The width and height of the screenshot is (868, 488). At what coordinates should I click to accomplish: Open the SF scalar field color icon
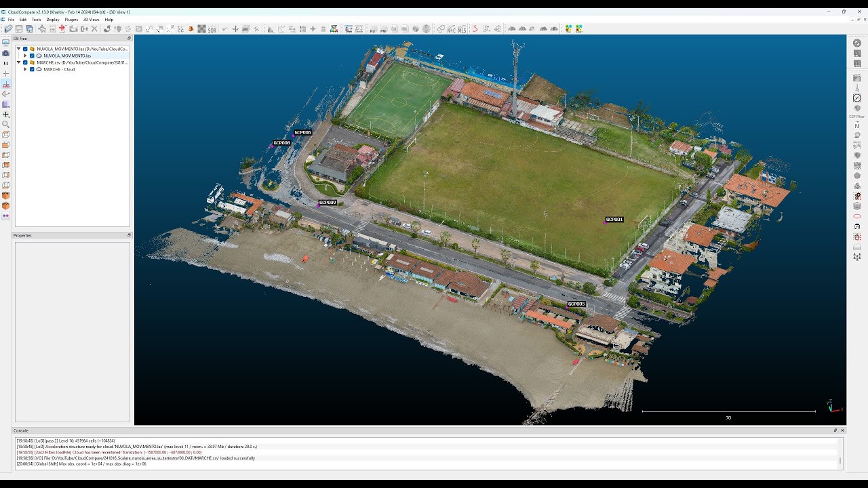coord(334,28)
